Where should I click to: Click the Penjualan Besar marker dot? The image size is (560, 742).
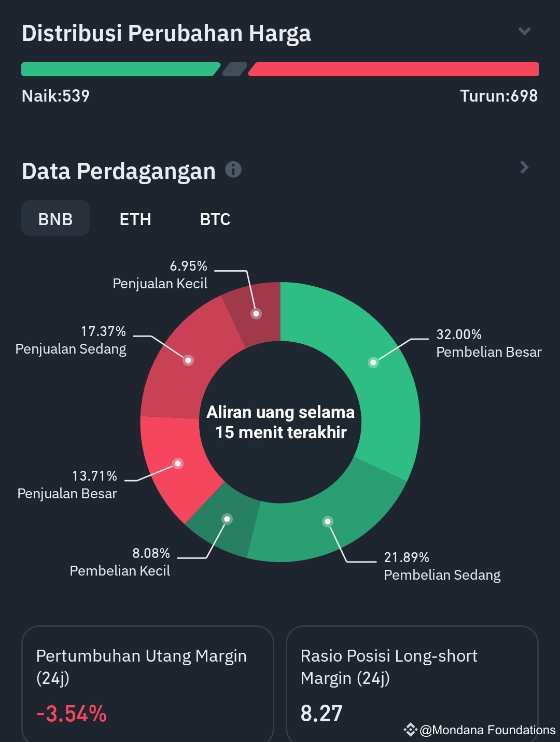(x=178, y=464)
